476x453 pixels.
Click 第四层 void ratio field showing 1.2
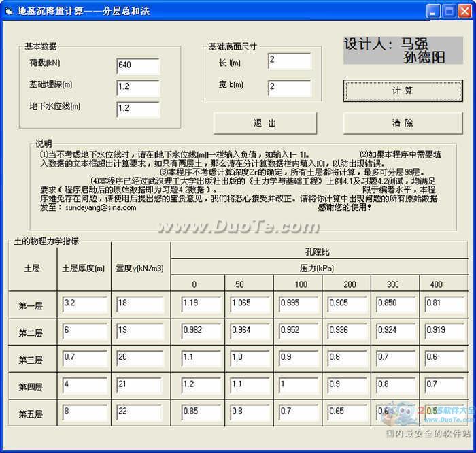[x=201, y=386]
